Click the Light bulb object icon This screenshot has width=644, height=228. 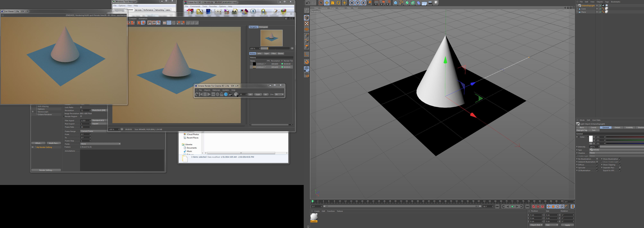[436, 3]
